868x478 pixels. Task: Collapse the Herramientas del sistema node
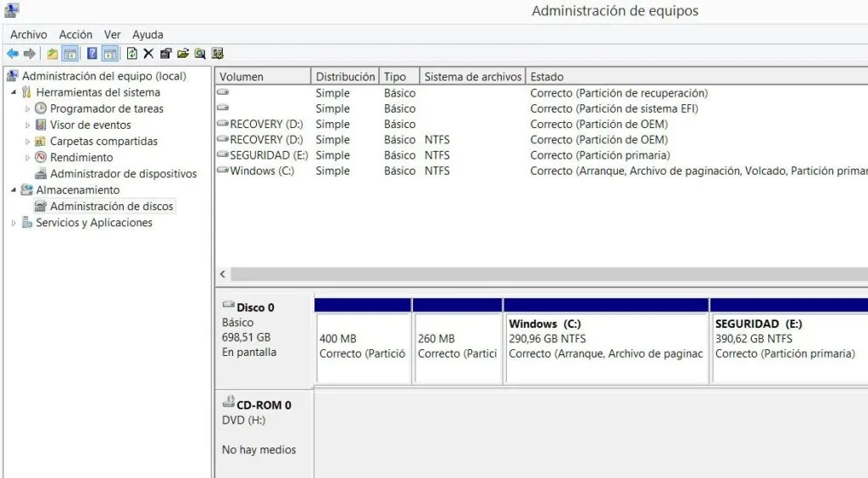[14, 92]
